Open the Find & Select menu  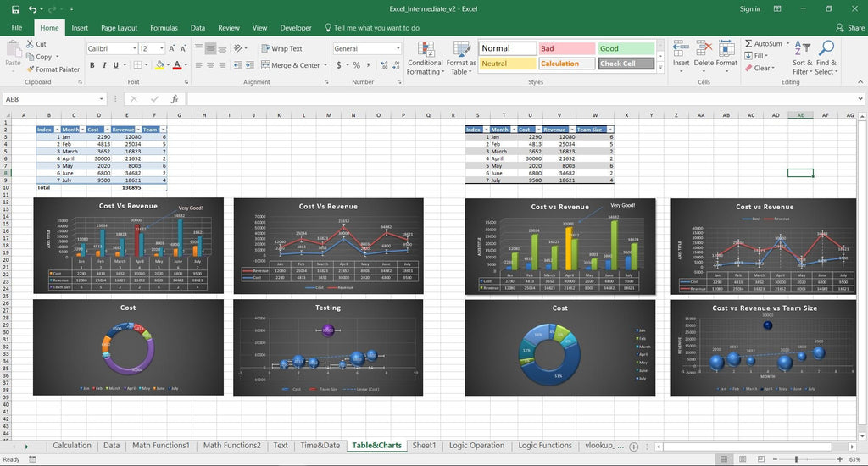click(x=826, y=58)
